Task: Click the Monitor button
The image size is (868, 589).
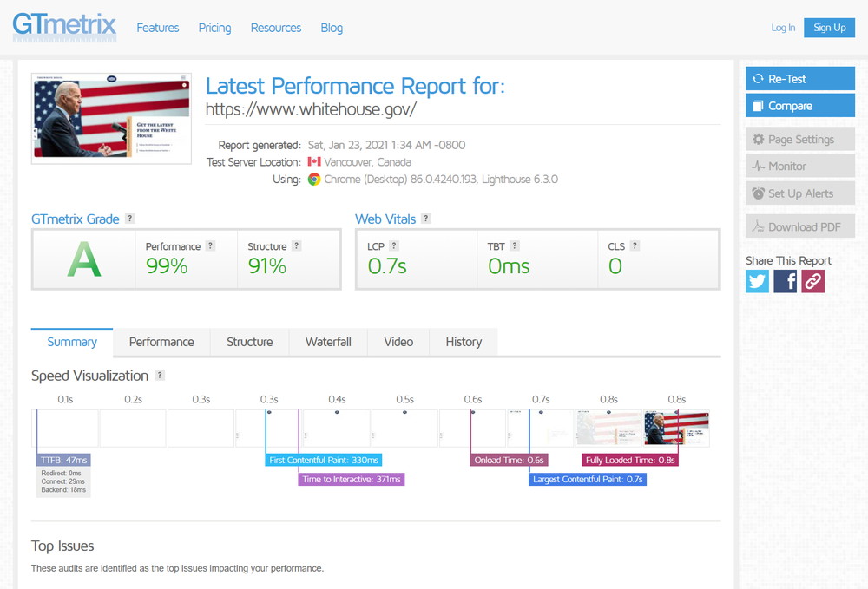Action: click(x=800, y=166)
